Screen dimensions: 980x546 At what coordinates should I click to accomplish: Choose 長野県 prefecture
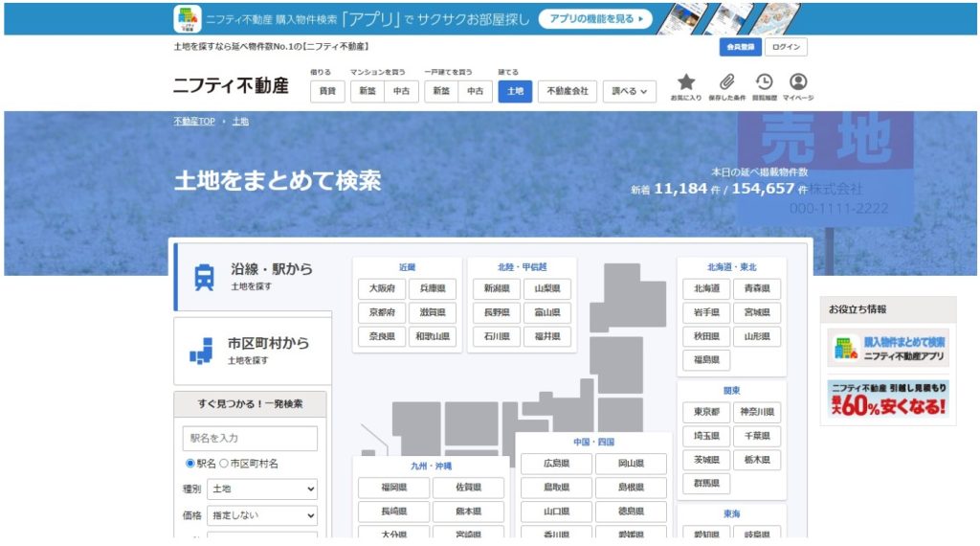497,312
